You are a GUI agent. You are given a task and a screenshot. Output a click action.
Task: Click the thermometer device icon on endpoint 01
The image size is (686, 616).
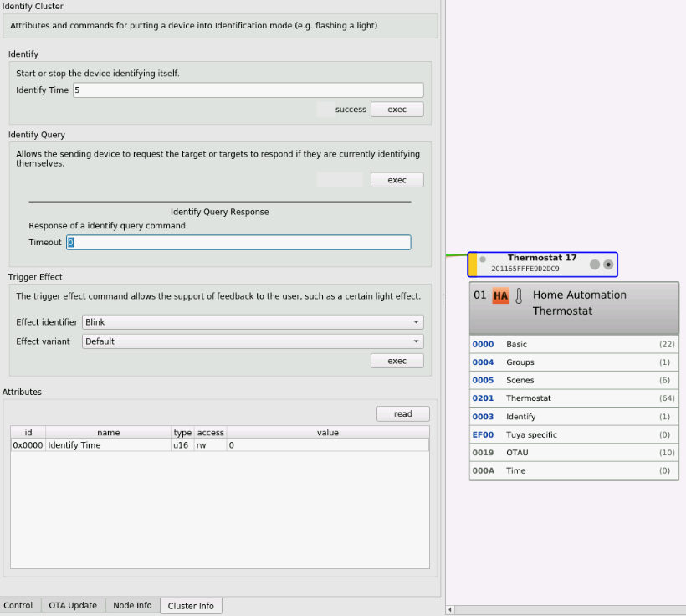pyautogui.click(x=519, y=295)
